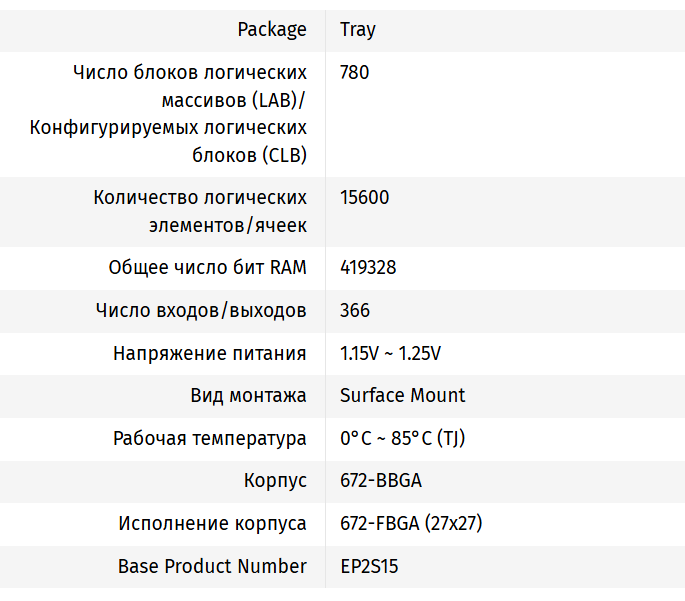Select the voltage value 1.15V ~ 1.25V

[390, 353]
